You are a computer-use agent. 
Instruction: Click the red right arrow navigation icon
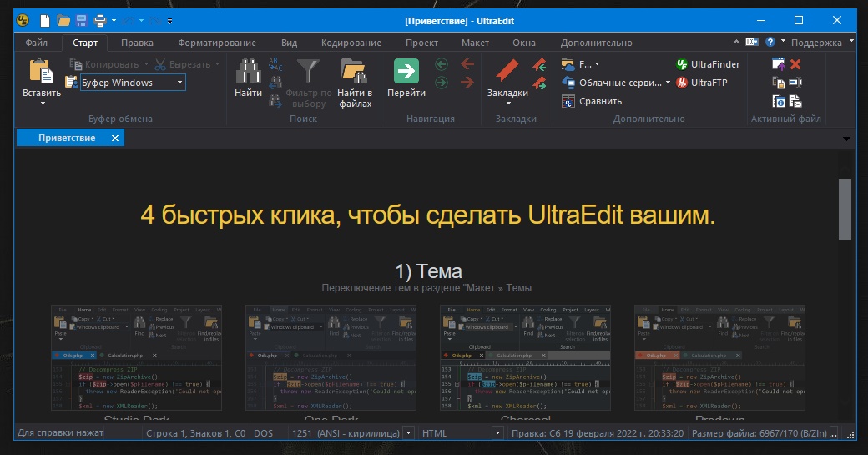[467, 83]
